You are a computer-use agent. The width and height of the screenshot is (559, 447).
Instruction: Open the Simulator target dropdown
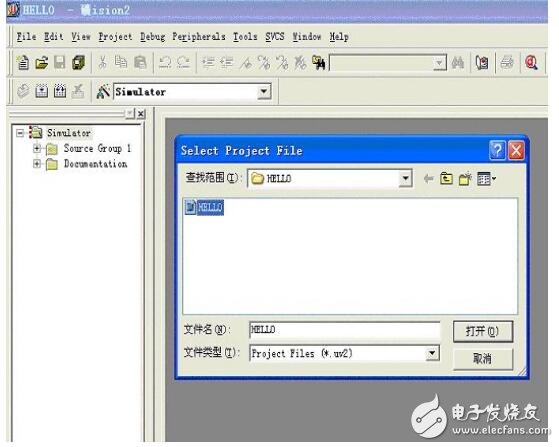point(263,92)
